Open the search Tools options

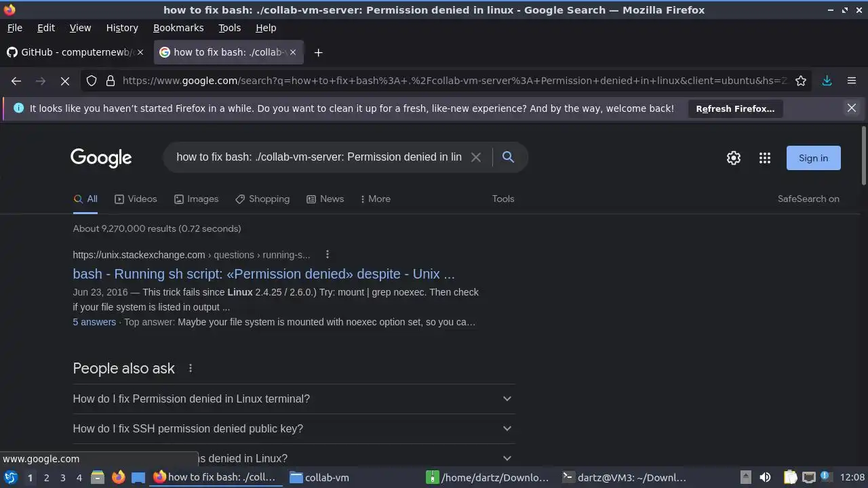click(x=503, y=199)
